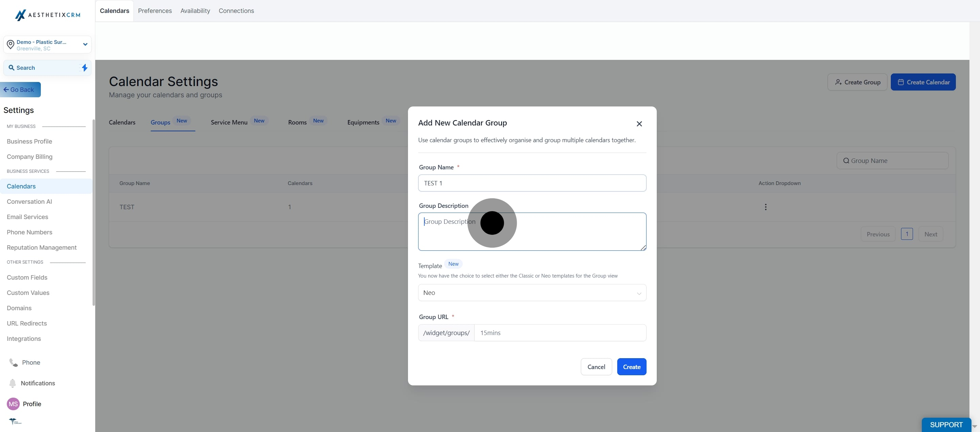Click the Group Name input field

pyautogui.click(x=532, y=183)
